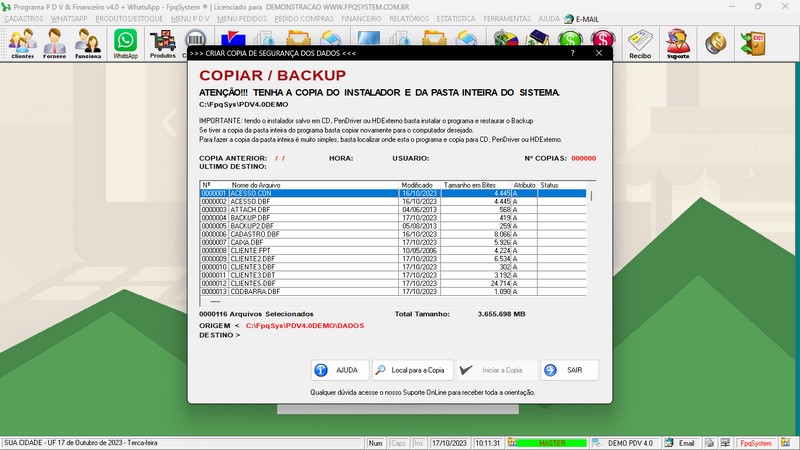
Task: Click the Modificado column header
Action: [x=419, y=185]
